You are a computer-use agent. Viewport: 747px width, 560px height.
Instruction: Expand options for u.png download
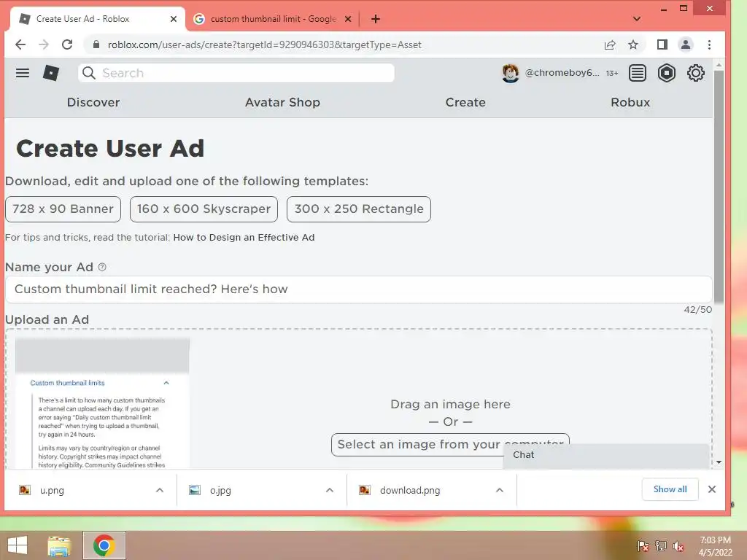point(160,490)
